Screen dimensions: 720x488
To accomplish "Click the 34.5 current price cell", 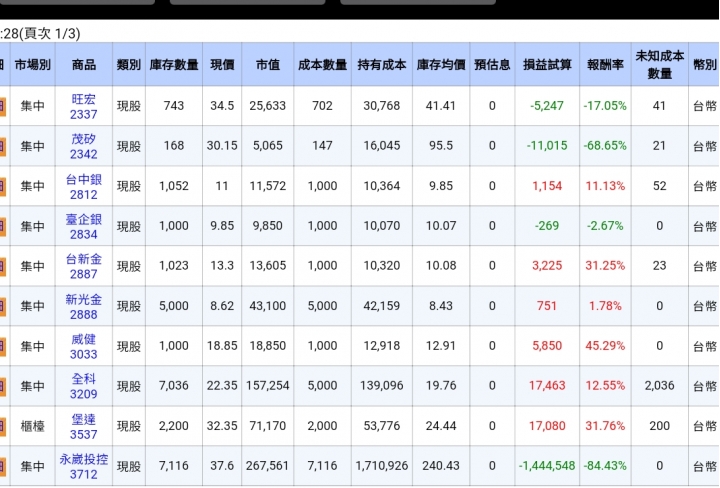I will 222,106.
